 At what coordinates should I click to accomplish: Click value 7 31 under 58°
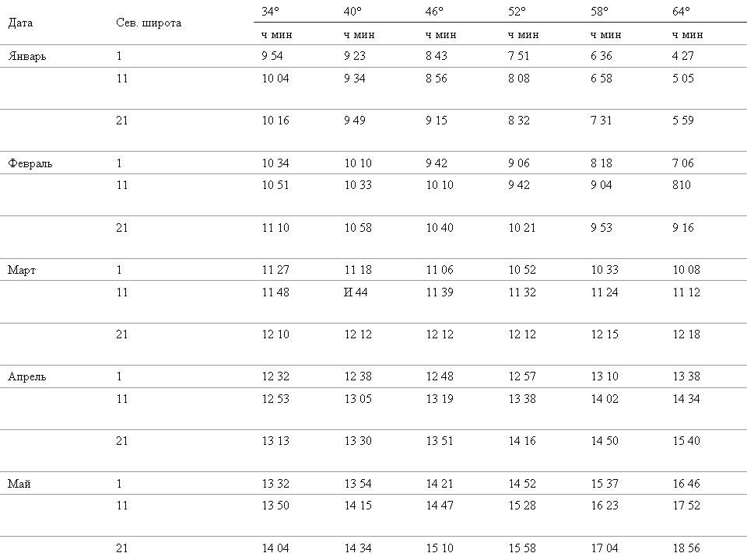tap(601, 120)
